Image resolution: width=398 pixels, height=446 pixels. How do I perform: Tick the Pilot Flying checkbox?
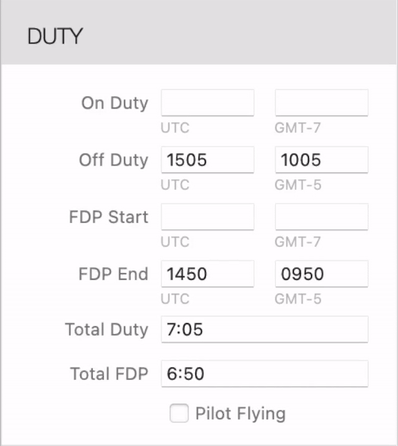tap(179, 413)
